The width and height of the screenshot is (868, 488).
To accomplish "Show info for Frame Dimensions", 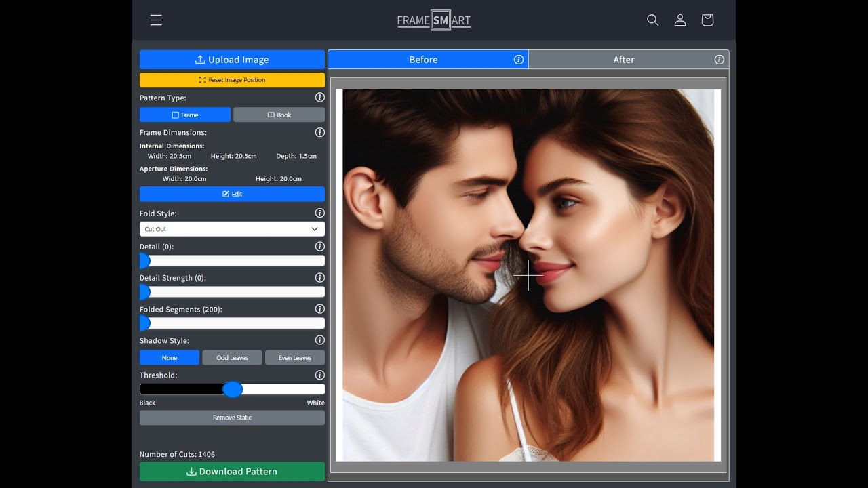I will (320, 133).
